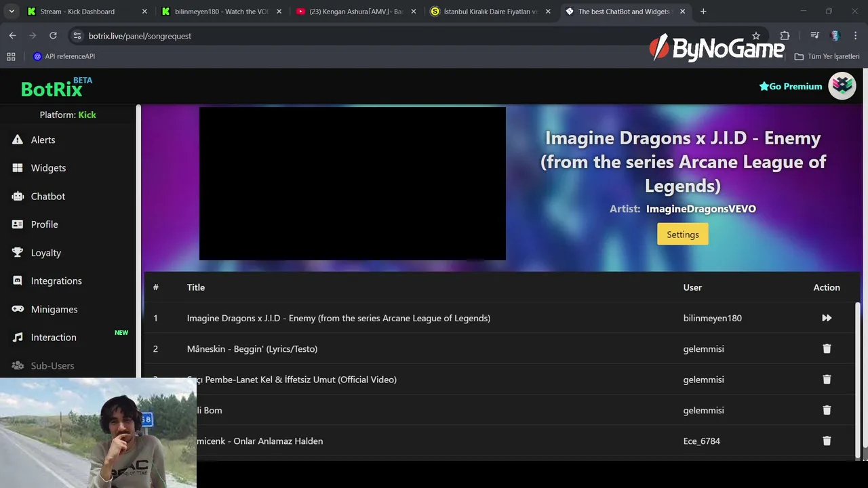Switch to İstanbul Kiralık Daire tab

click(490, 12)
